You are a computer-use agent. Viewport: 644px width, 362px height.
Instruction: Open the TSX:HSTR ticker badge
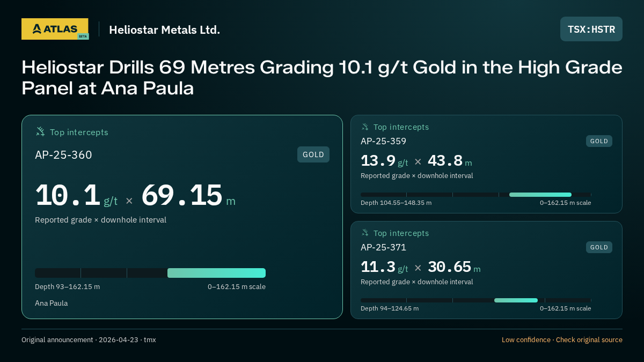591,29
